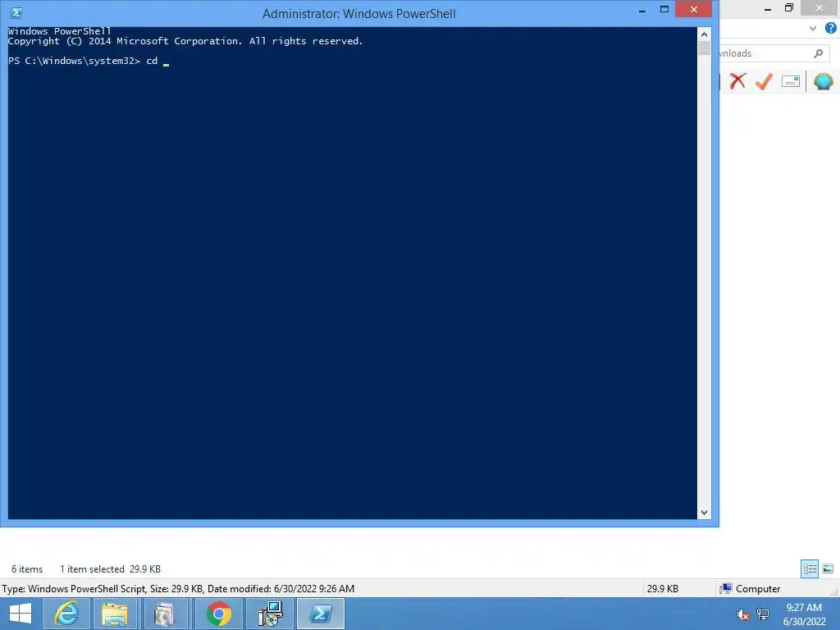
Task: Click the muted speaker tray icon
Action: click(742, 614)
